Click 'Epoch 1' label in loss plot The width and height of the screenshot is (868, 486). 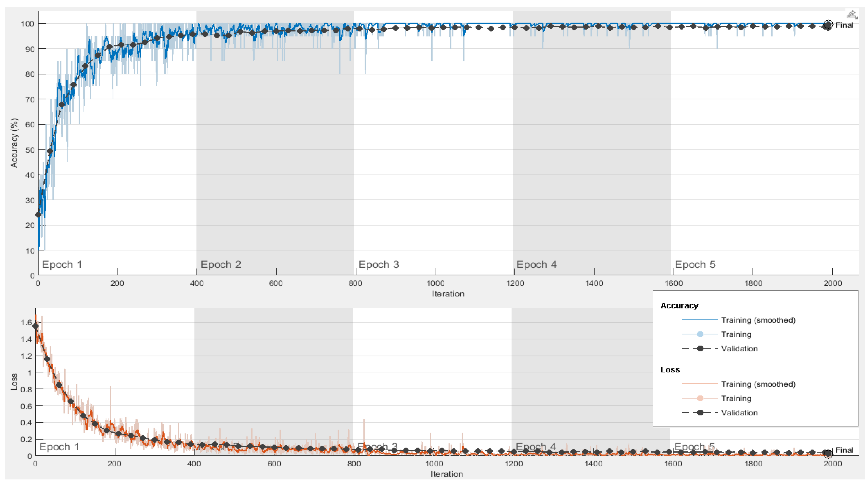click(59, 447)
